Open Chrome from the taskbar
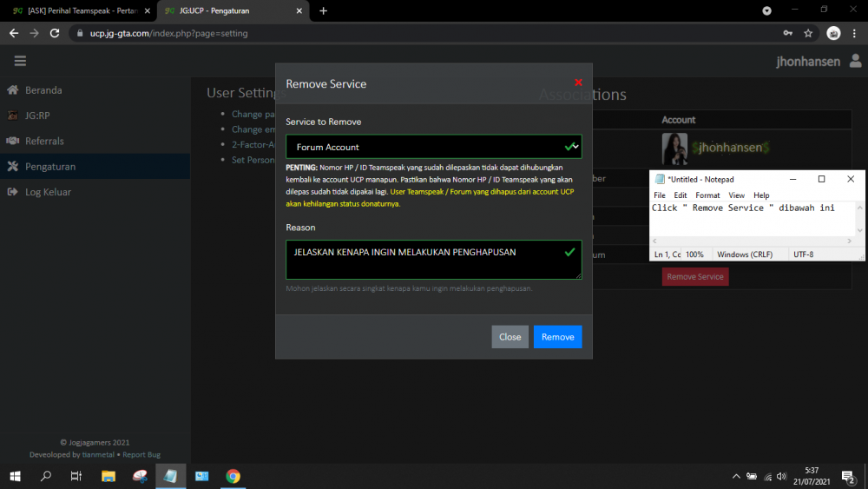The height and width of the screenshot is (489, 868). [x=233, y=476]
